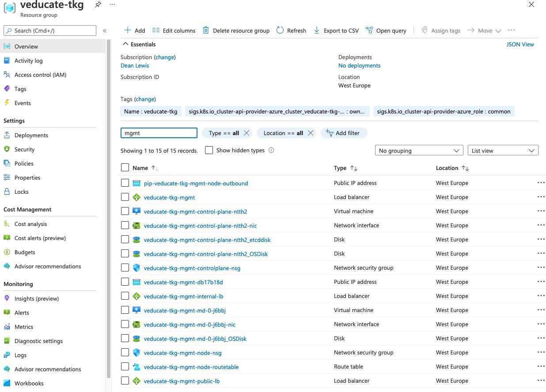
Task: Open Cost analysis in sidebar
Action: pos(30,224)
